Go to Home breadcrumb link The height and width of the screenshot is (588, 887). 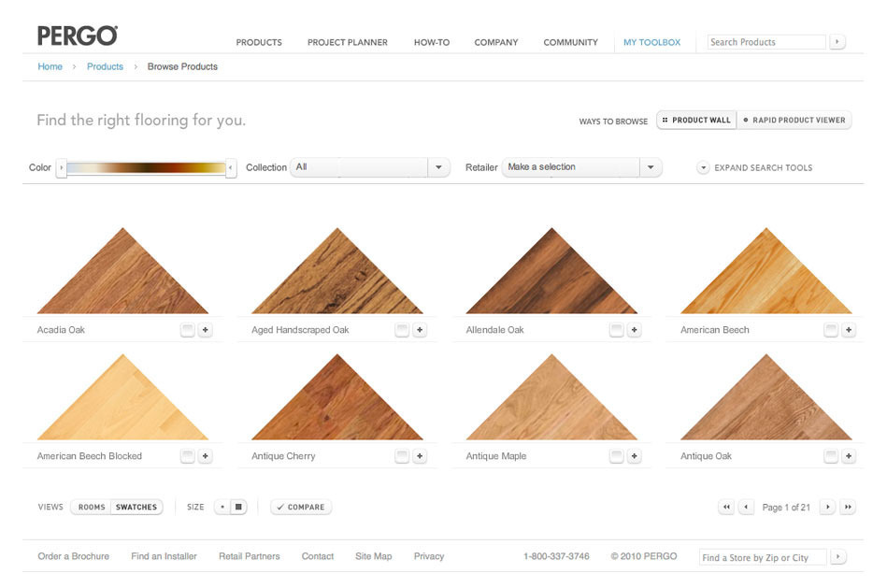click(x=50, y=66)
